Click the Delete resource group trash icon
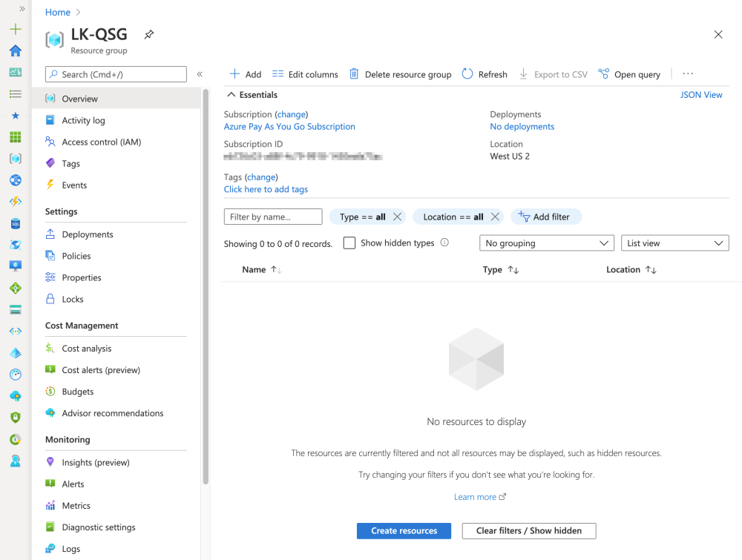The height and width of the screenshot is (560, 742). (x=355, y=74)
